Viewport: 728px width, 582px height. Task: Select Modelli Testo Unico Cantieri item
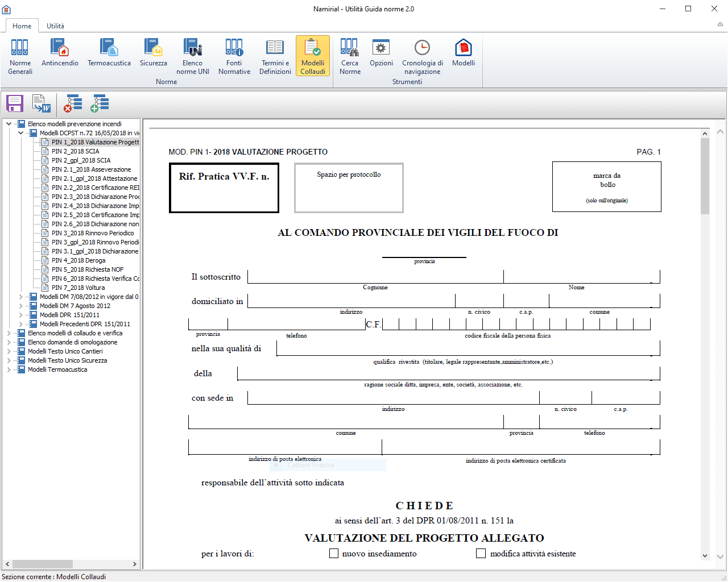click(x=65, y=351)
